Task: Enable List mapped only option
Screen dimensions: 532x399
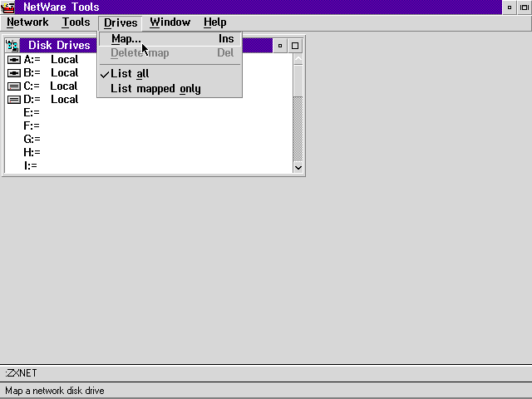Action: (x=170, y=89)
